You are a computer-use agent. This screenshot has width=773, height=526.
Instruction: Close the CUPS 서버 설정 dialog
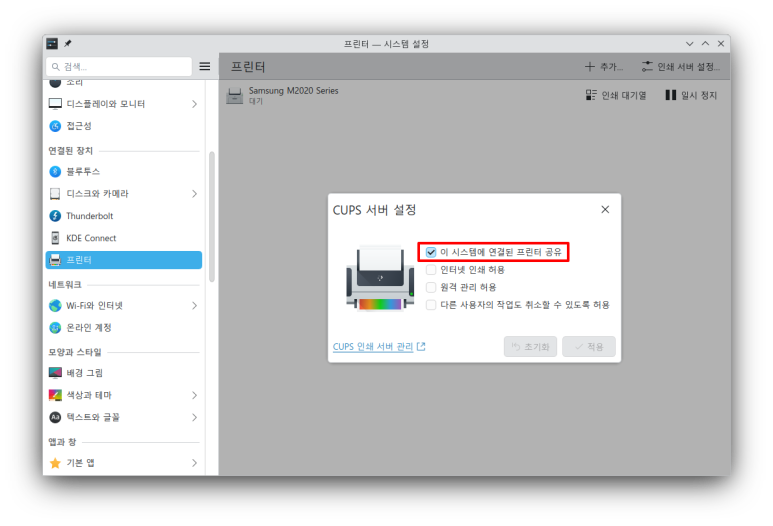605,210
